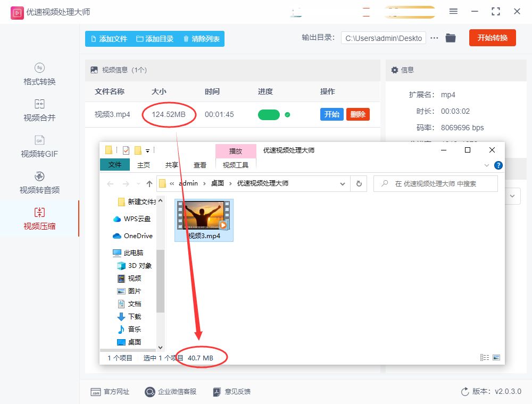The image size is (532, 404).
Task: Click the 视频信息 image icon header
Action: click(x=94, y=70)
